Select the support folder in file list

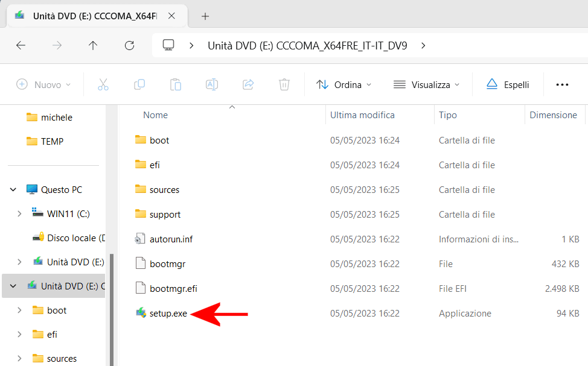(165, 214)
